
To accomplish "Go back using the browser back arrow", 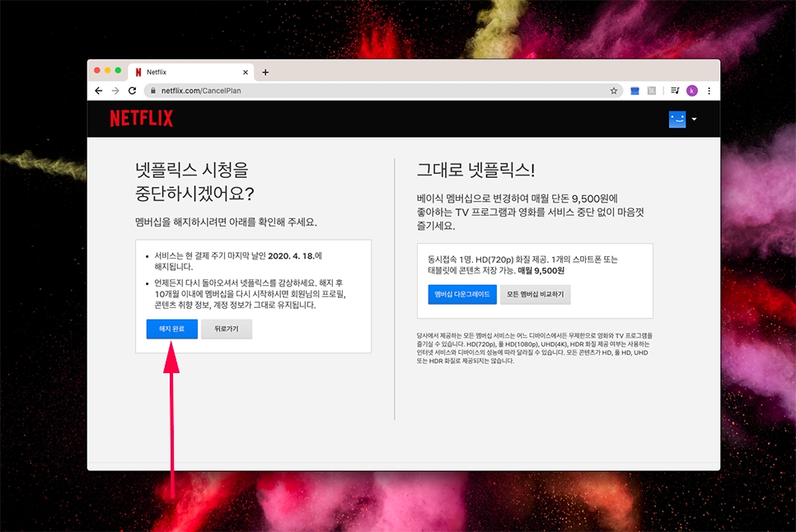I will click(99, 91).
